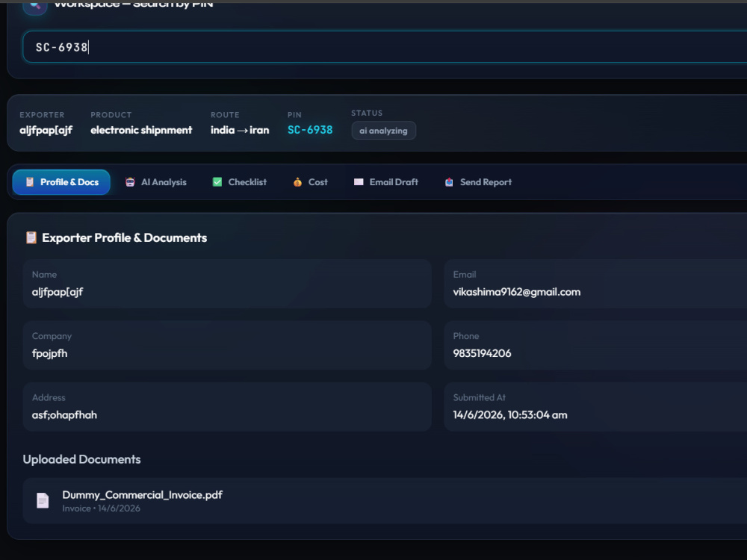Open the Checklist tab

tap(239, 182)
